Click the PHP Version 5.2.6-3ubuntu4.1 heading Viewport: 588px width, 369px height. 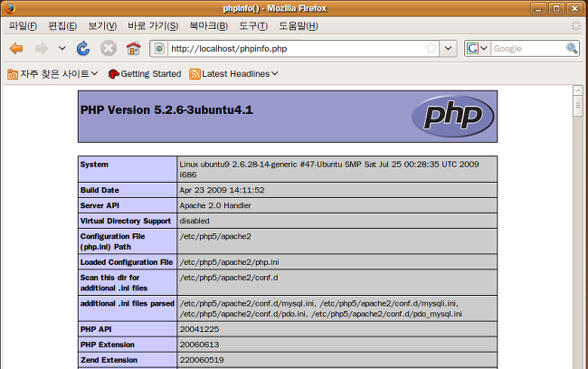(166, 109)
